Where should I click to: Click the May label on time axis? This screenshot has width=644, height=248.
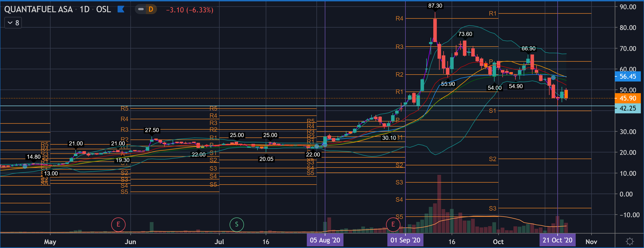(50, 242)
